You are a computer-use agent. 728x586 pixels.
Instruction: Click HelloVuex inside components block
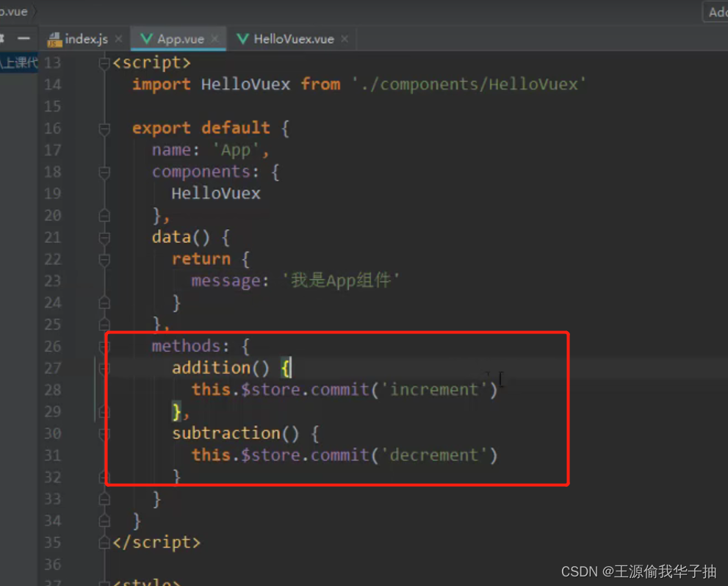216,193
